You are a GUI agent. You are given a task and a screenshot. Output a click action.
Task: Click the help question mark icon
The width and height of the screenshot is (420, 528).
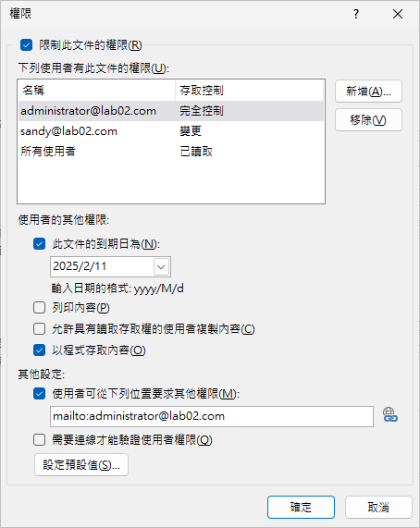(x=356, y=14)
